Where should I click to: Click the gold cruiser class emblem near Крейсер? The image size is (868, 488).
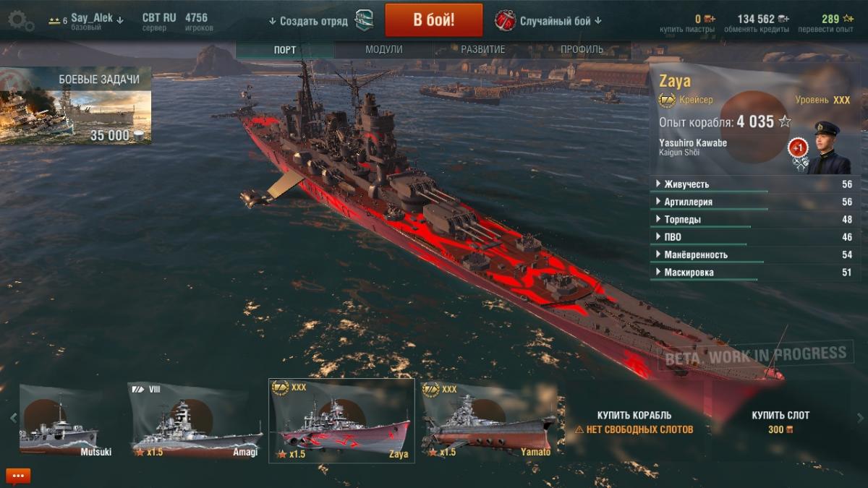[667, 100]
